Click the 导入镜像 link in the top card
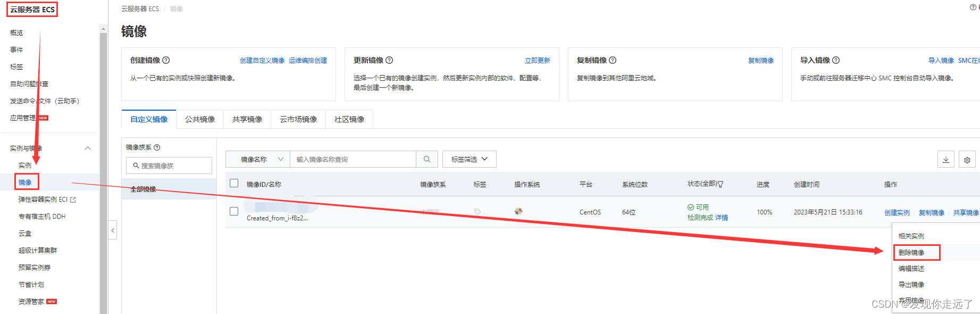 [941, 61]
